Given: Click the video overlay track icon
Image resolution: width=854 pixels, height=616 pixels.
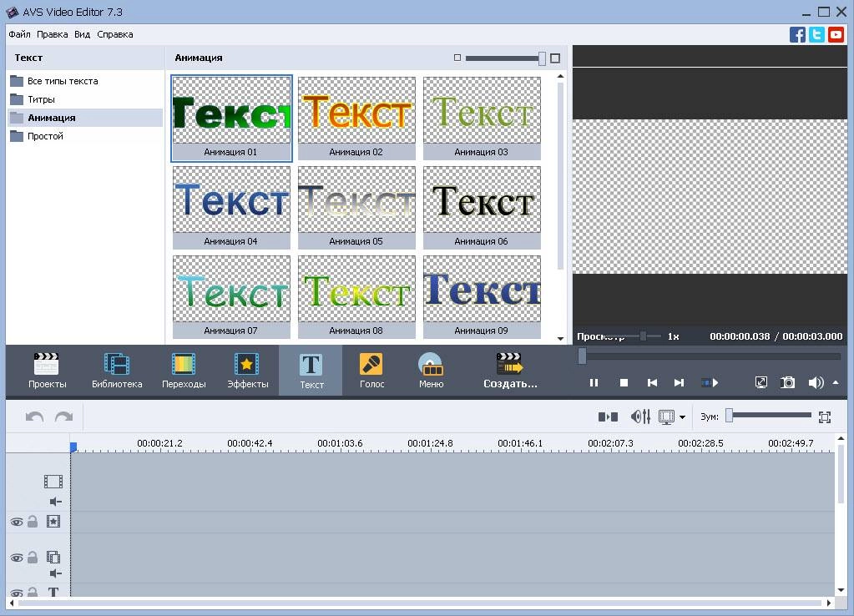Looking at the screenshot, I should 53,558.
